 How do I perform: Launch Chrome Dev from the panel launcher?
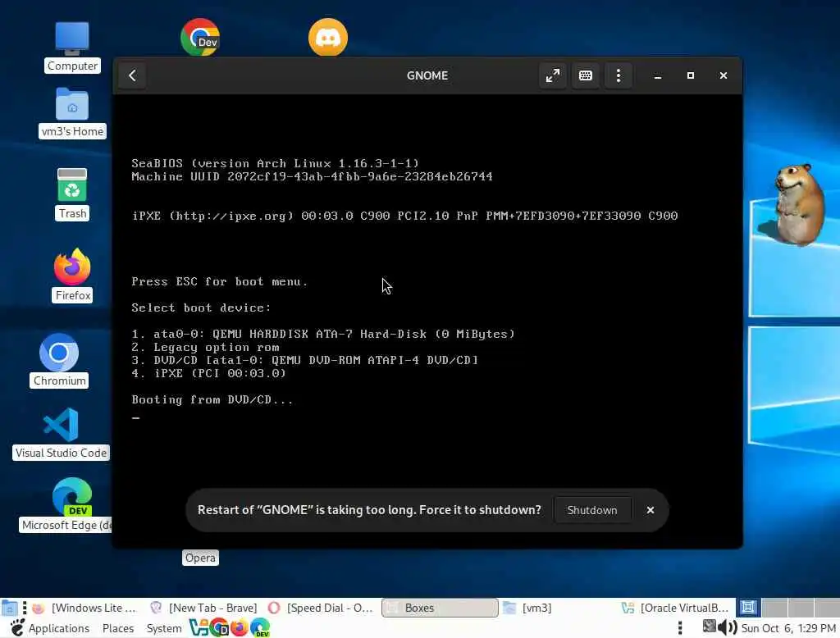point(219,627)
